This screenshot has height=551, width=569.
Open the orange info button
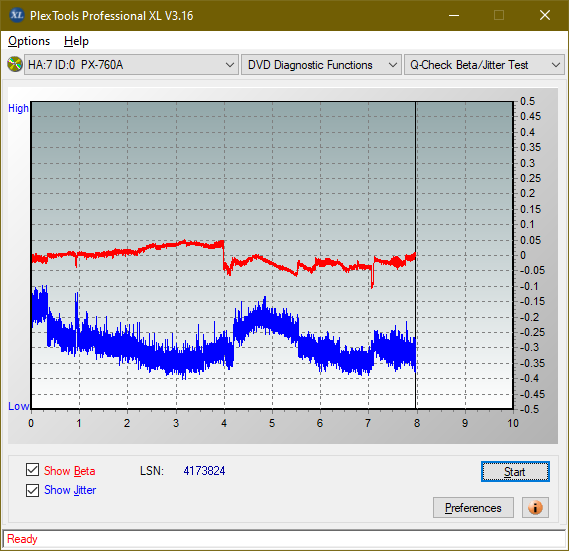535,507
